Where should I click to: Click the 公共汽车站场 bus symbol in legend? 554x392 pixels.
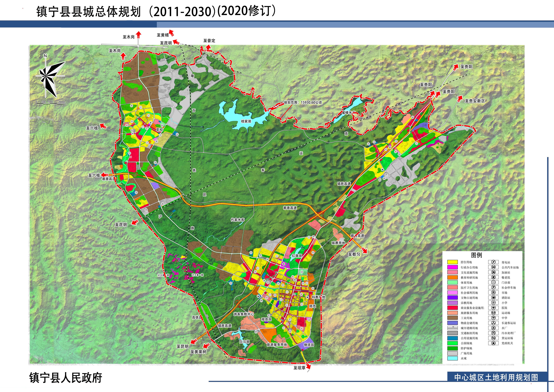[493, 267]
